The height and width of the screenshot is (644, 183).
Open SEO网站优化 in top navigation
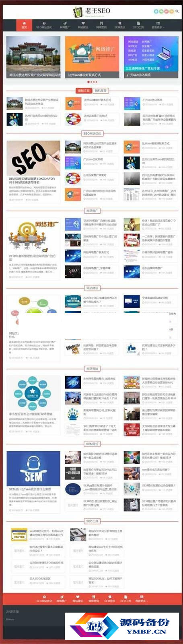point(44,25)
